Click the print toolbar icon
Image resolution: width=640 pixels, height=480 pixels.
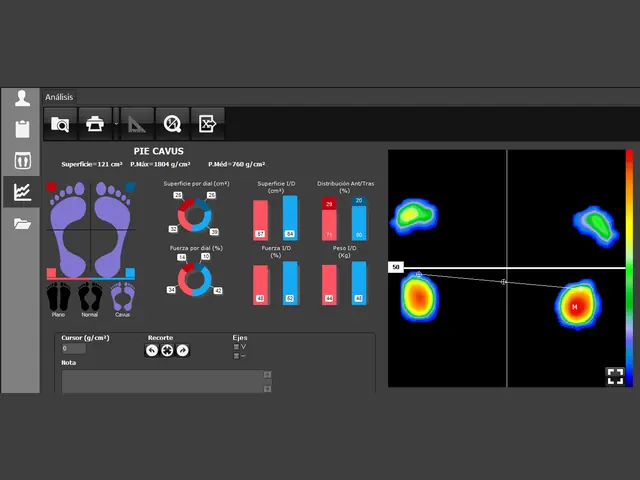point(95,124)
